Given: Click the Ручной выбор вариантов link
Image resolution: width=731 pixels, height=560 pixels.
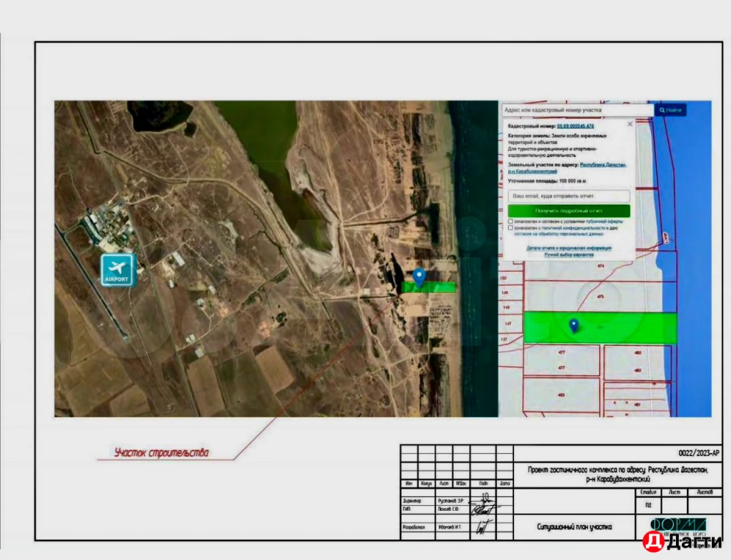Looking at the screenshot, I should click(x=569, y=255).
